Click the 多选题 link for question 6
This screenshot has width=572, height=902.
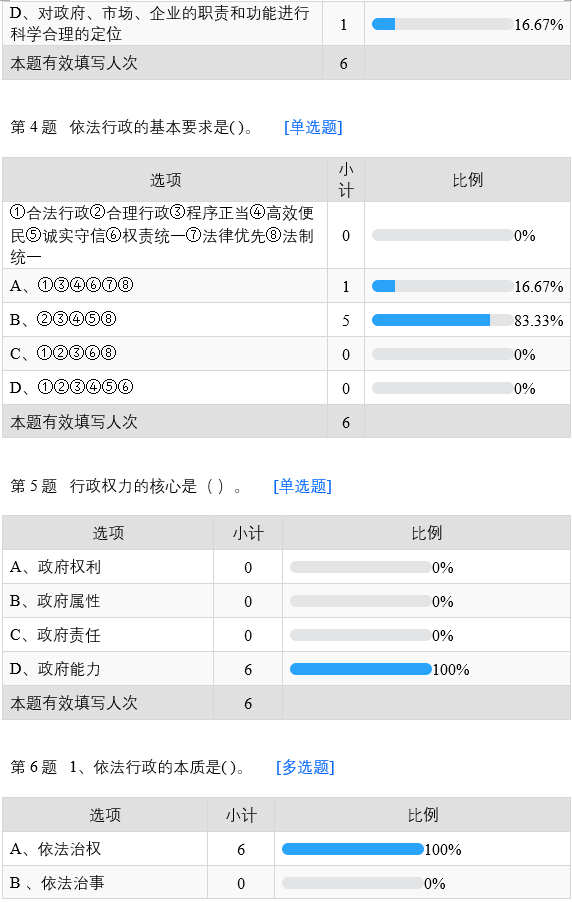point(305,767)
